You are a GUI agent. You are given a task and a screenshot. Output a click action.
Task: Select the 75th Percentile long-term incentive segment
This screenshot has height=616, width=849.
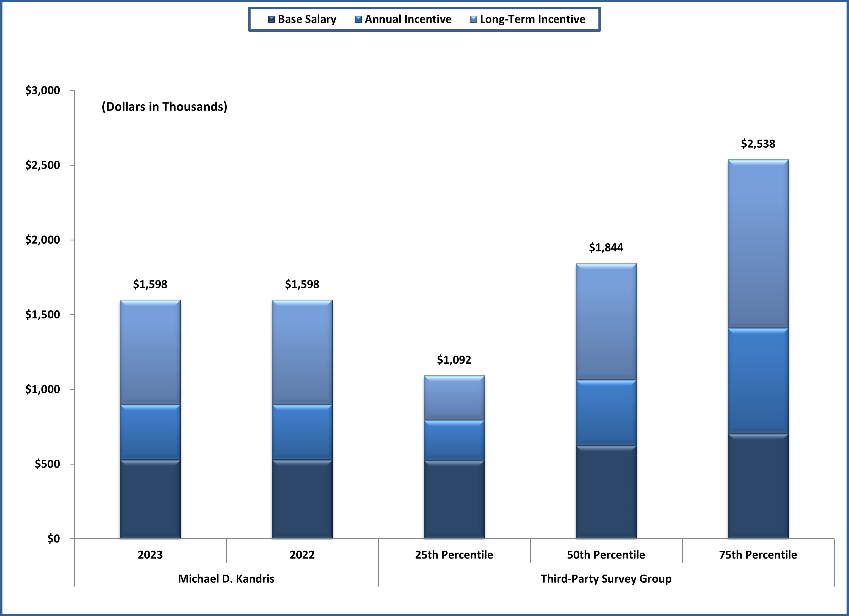tap(758, 243)
